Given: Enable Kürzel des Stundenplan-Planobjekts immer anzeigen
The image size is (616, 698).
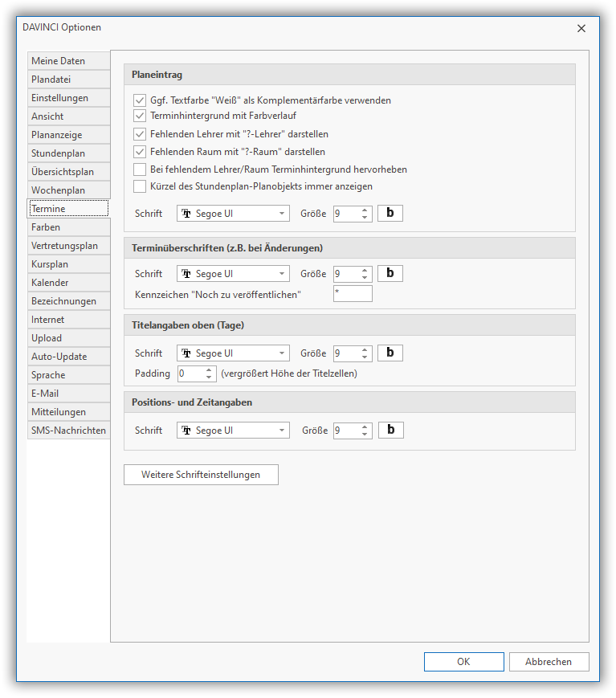Looking at the screenshot, I should tap(141, 186).
